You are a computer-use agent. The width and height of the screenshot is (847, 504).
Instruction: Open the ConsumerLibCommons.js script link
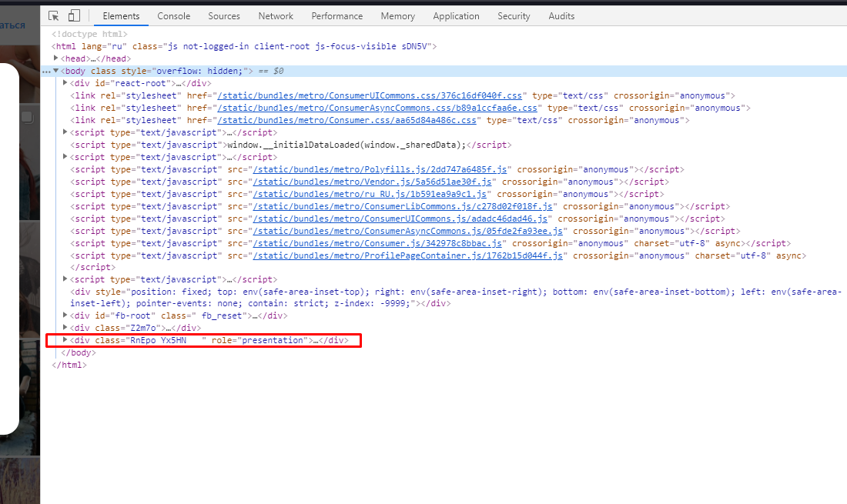[403, 207]
